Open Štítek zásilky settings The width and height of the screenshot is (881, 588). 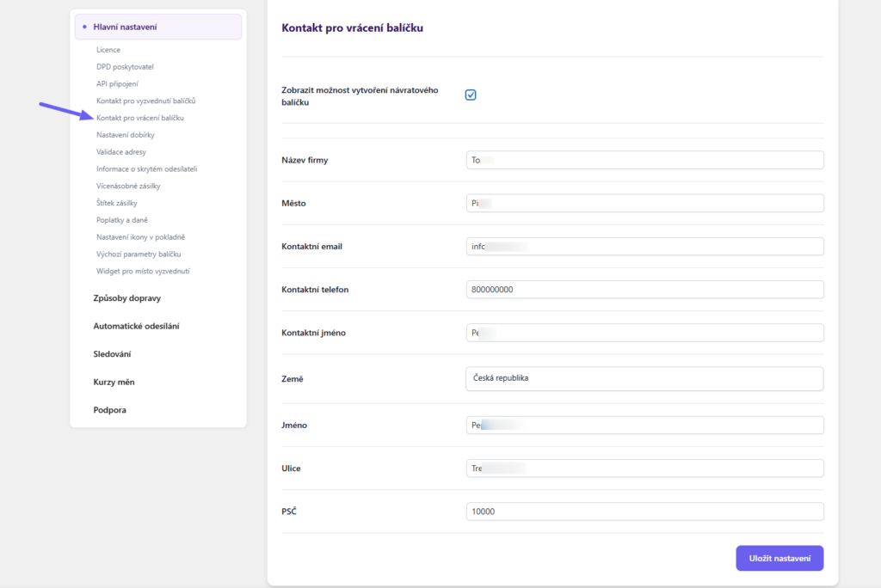pyautogui.click(x=117, y=203)
